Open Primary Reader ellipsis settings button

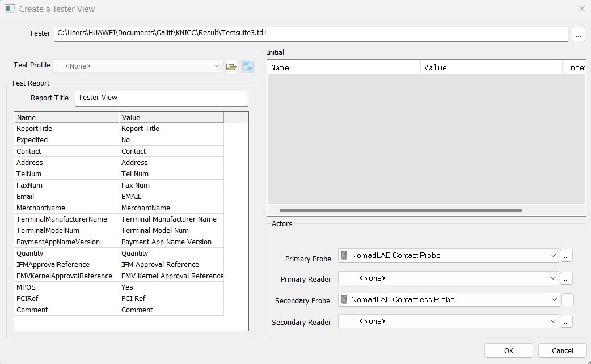[x=566, y=278]
